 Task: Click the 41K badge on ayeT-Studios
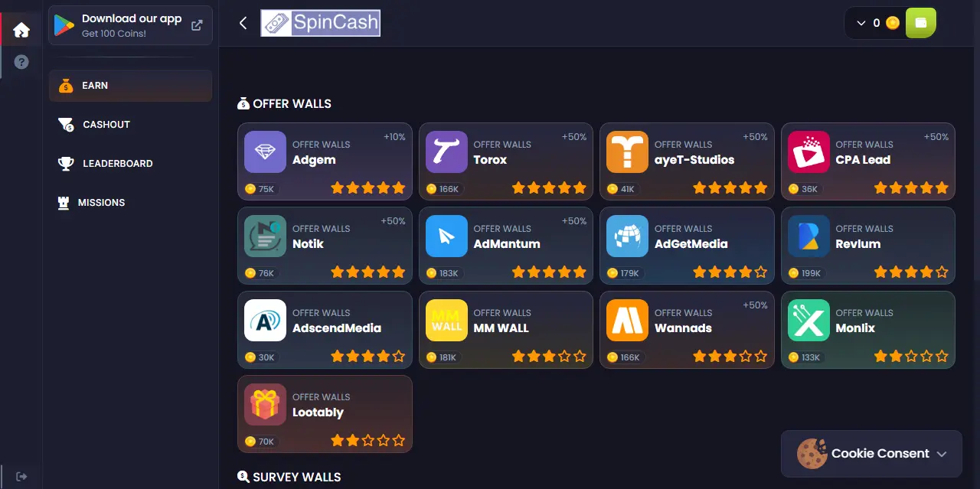tap(622, 189)
